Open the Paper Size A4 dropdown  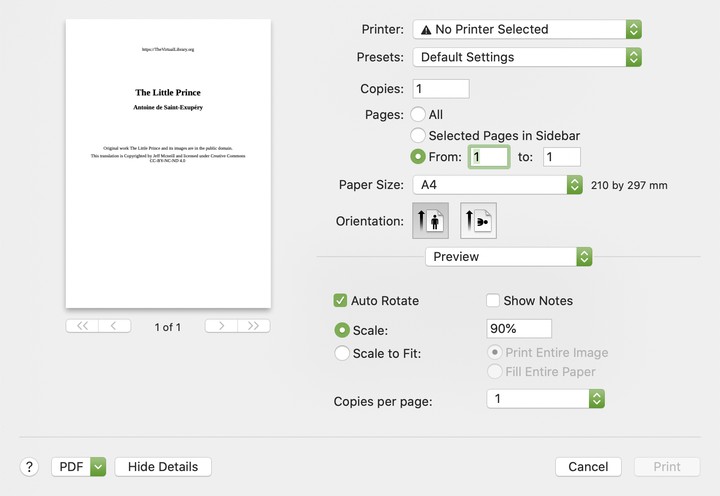pyautogui.click(x=498, y=185)
